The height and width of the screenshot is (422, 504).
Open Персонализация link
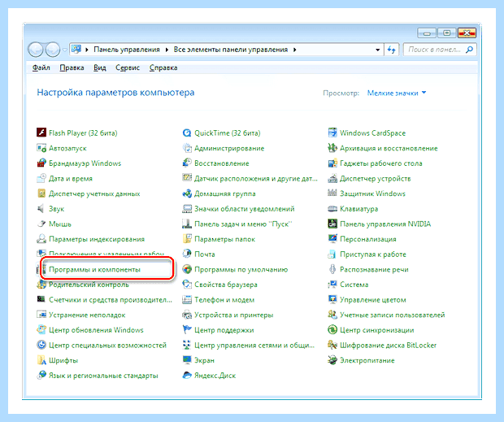[x=367, y=239]
